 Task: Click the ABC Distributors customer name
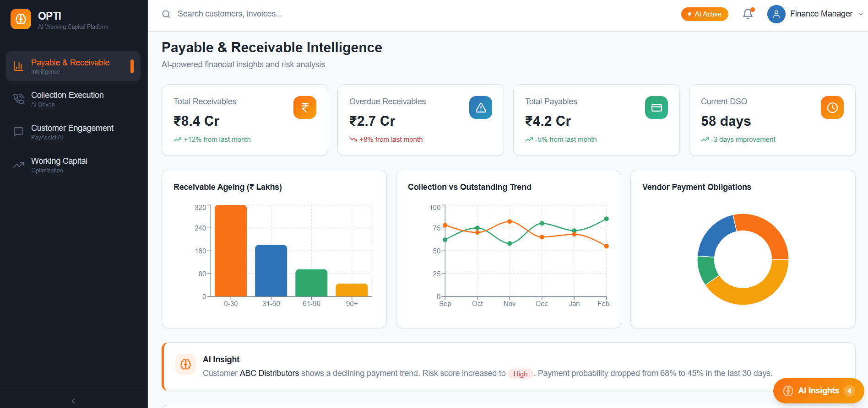coord(269,373)
